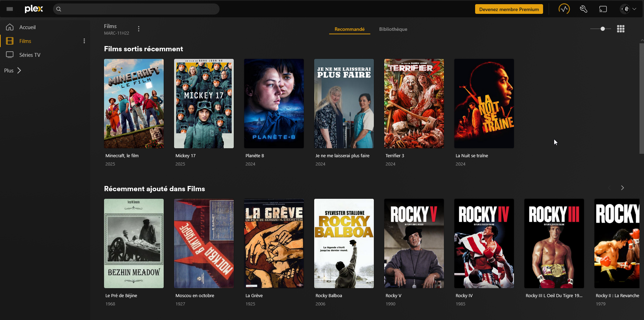The width and height of the screenshot is (644, 320).
Task: Click Rocky III L Oeil Du Tigre title
Action: [x=554, y=295]
